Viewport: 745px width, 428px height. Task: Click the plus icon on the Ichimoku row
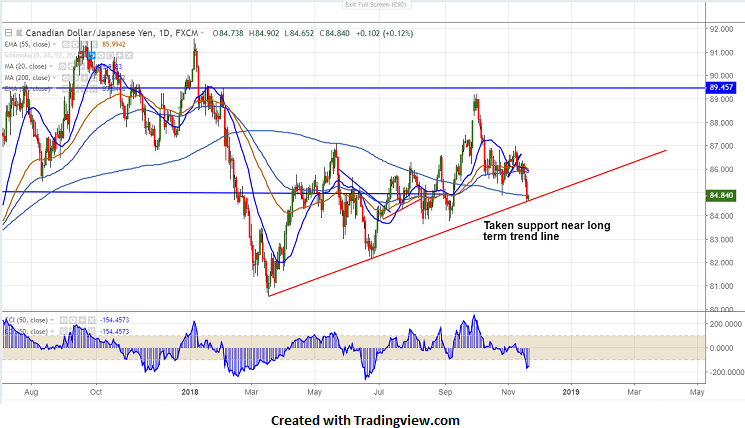click(x=120, y=55)
